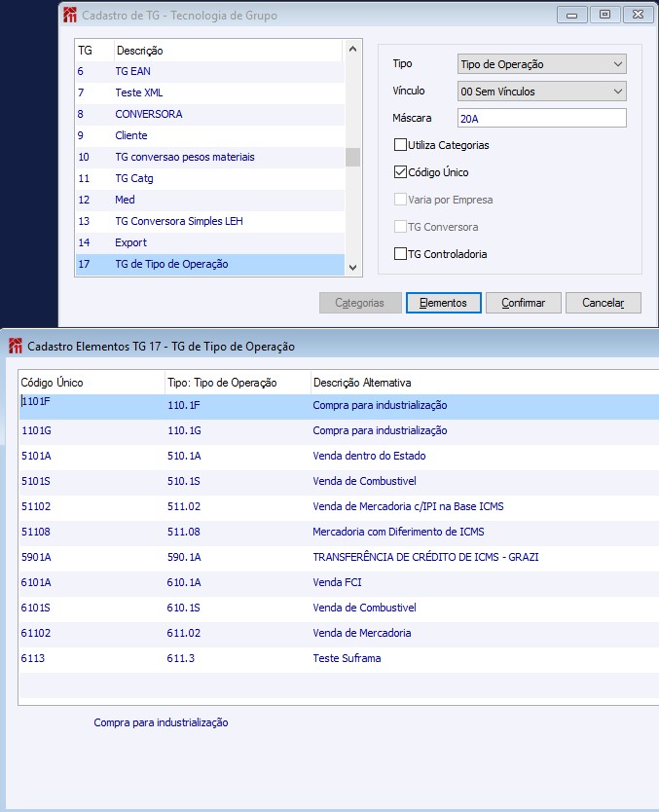Image resolution: width=659 pixels, height=812 pixels.
Task: Click the Cadastro Elementos TG 17 window icon
Action: click(16, 346)
